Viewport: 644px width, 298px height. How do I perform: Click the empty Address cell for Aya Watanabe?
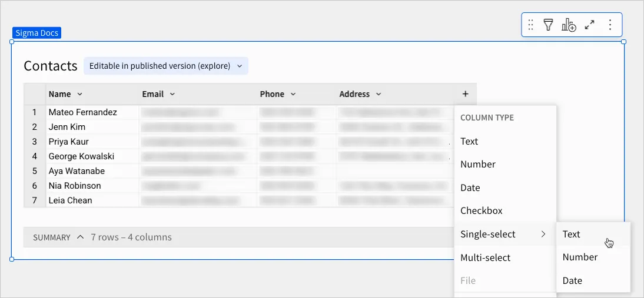[396, 171]
